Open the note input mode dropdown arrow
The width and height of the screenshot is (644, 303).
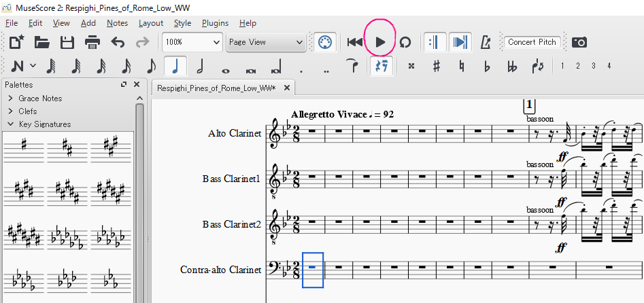click(33, 66)
